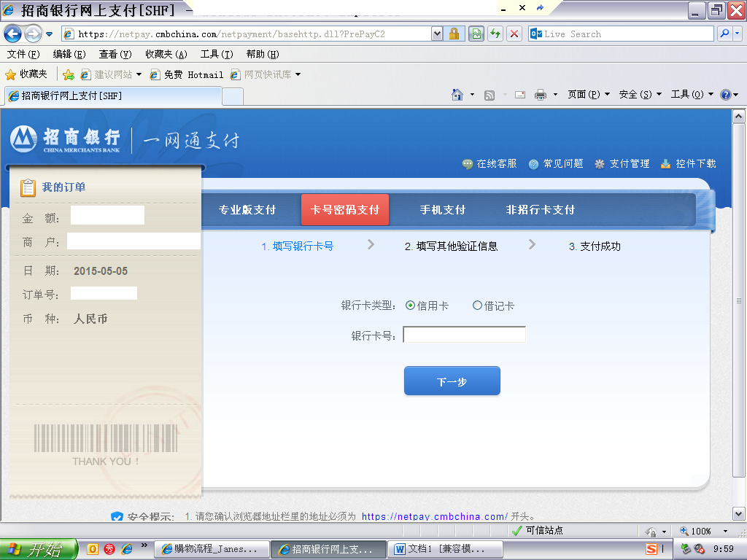Click the add to favorites bar icon

point(69,75)
